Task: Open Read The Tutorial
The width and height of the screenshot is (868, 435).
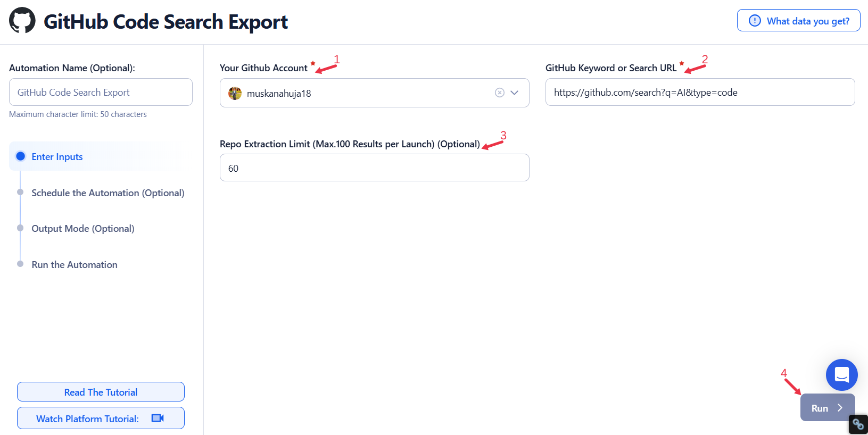Action: coord(101,392)
